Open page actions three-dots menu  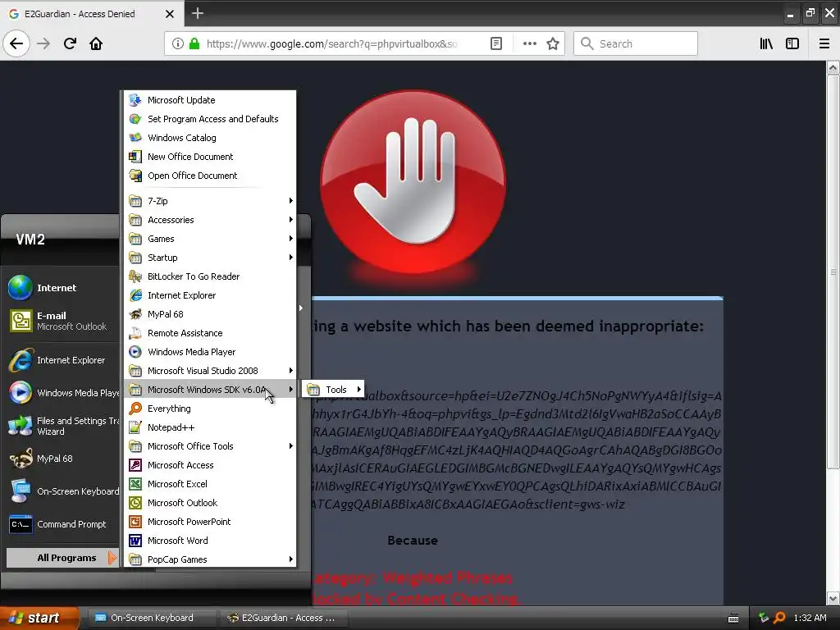(529, 43)
